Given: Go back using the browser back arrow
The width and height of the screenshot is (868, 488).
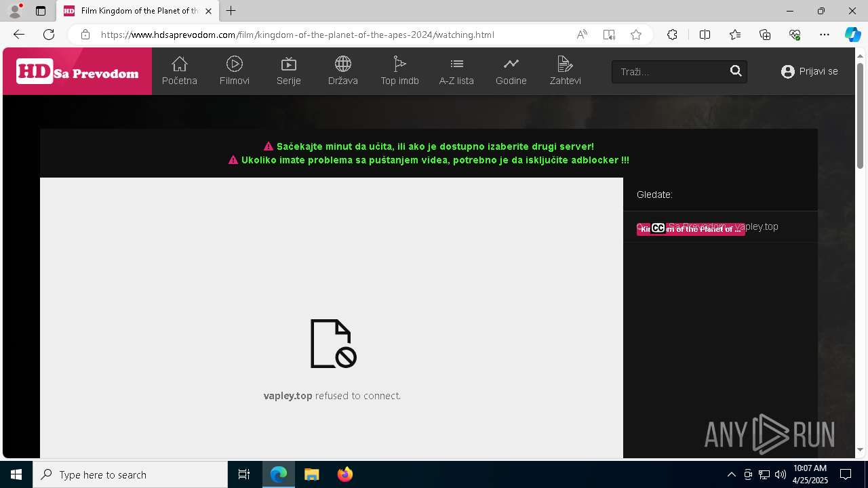Looking at the screenshot, I should [x=19, y=35].
